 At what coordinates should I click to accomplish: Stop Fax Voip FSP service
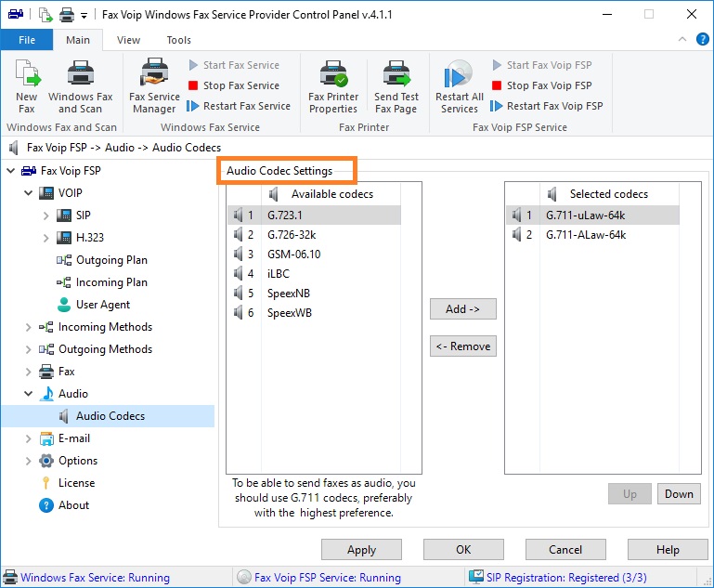pyautogui.click(x=542, y=85)
